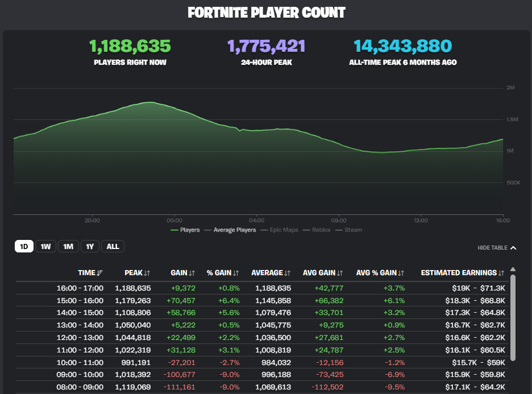The image size is (532, 394).
Task: Click the earnings cell $18.3K - $68.8K
Action: point(475,301)
